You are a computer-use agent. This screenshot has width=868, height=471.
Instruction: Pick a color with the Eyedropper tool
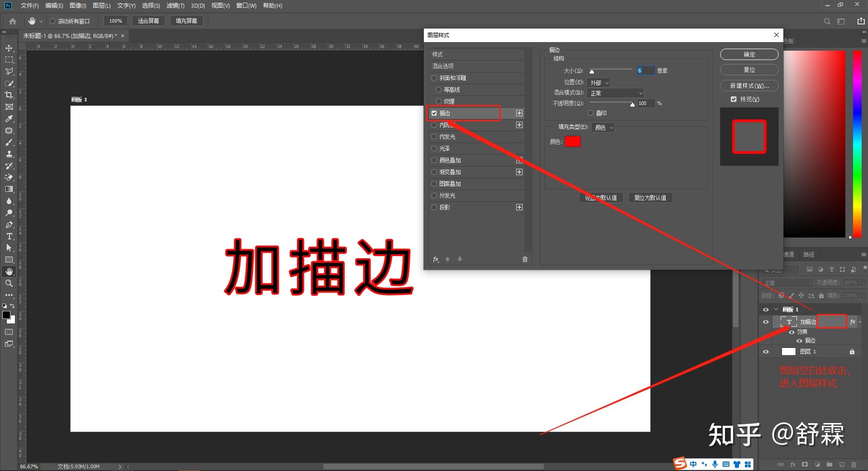9,119
